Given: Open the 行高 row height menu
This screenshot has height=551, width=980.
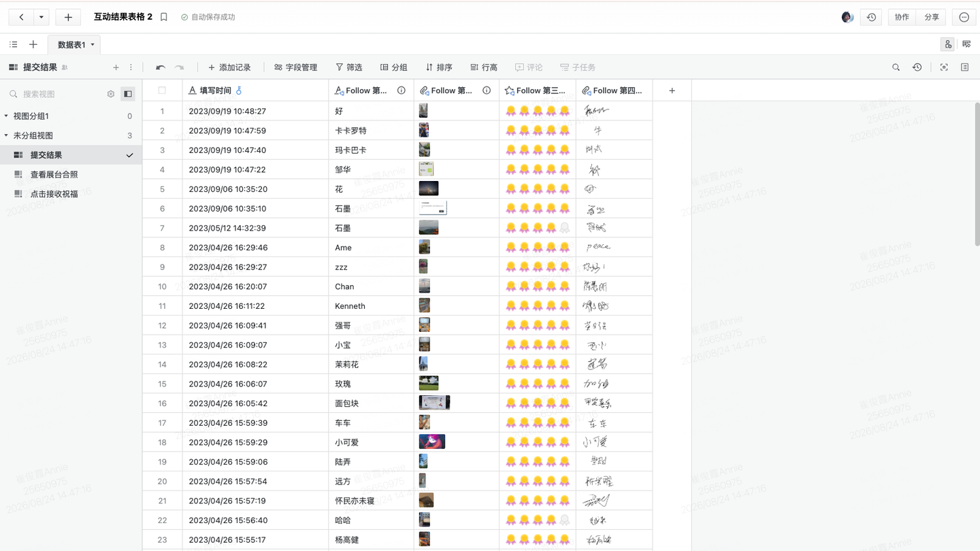Looking at the screenshot, I should point(484,67).
